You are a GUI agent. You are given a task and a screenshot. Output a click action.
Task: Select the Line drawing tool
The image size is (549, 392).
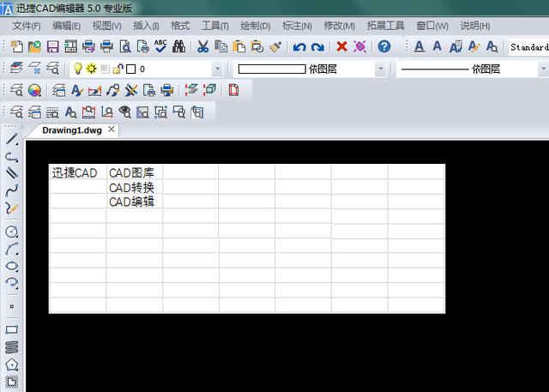12,138
